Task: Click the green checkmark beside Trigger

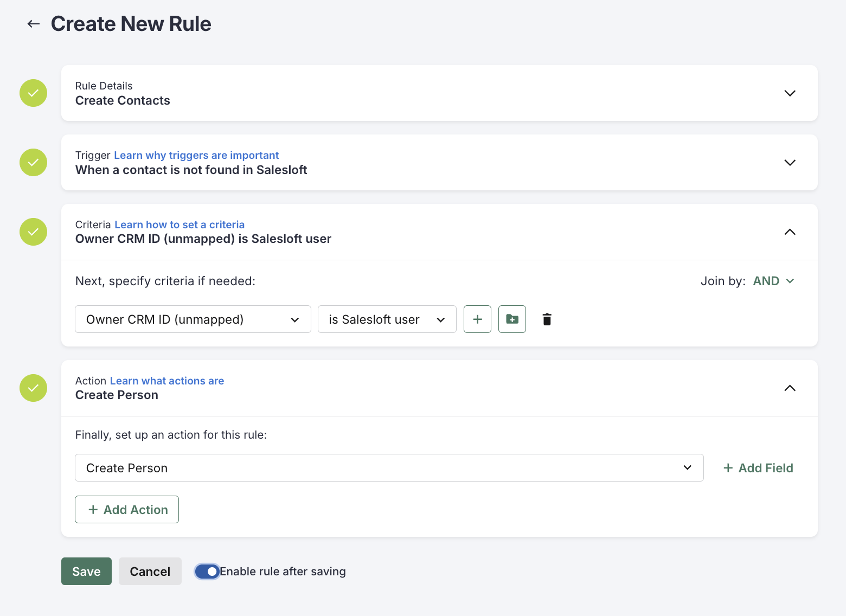Action: 34,163
